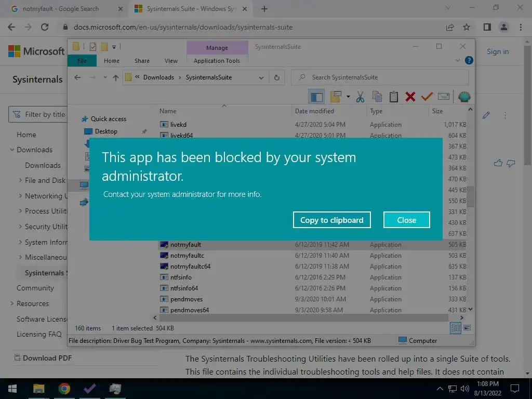Refresh the SysinternalsSuite folder view
532x399 pixels.
(277, 78)
